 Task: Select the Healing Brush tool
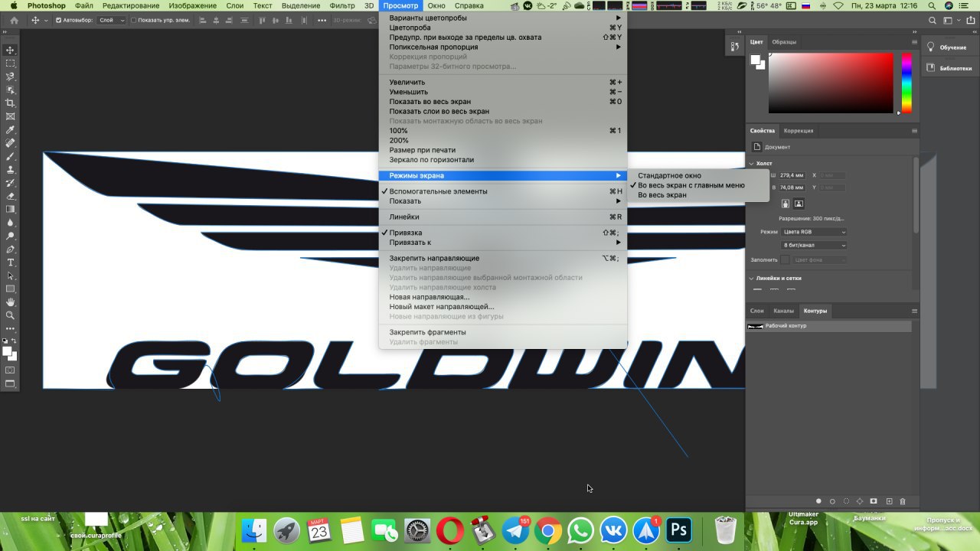(x=11, y=143)
